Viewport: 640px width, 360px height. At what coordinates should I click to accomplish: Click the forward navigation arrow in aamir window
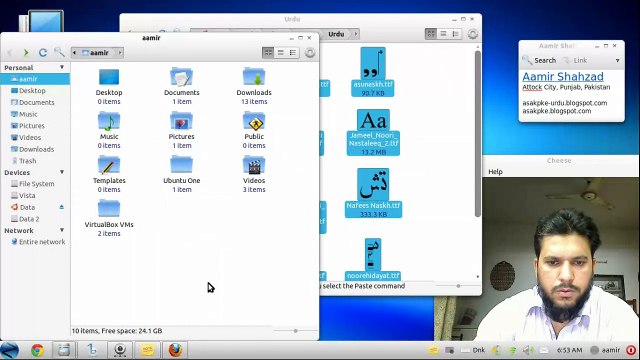pyautogui.click(x=26, y=53)
